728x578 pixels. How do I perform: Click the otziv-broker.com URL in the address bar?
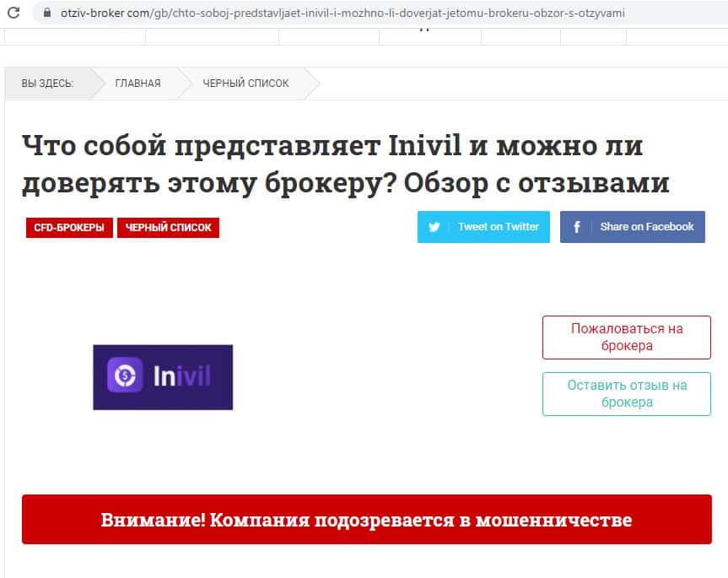(342, 13)
